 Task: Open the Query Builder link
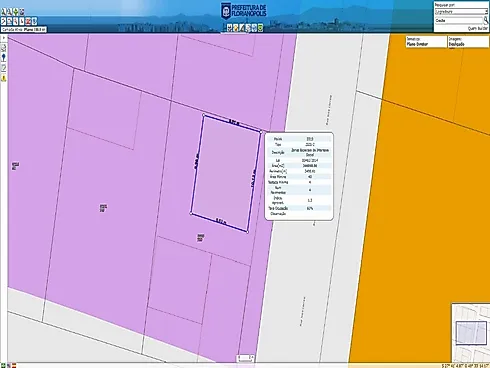coord(478,29)
